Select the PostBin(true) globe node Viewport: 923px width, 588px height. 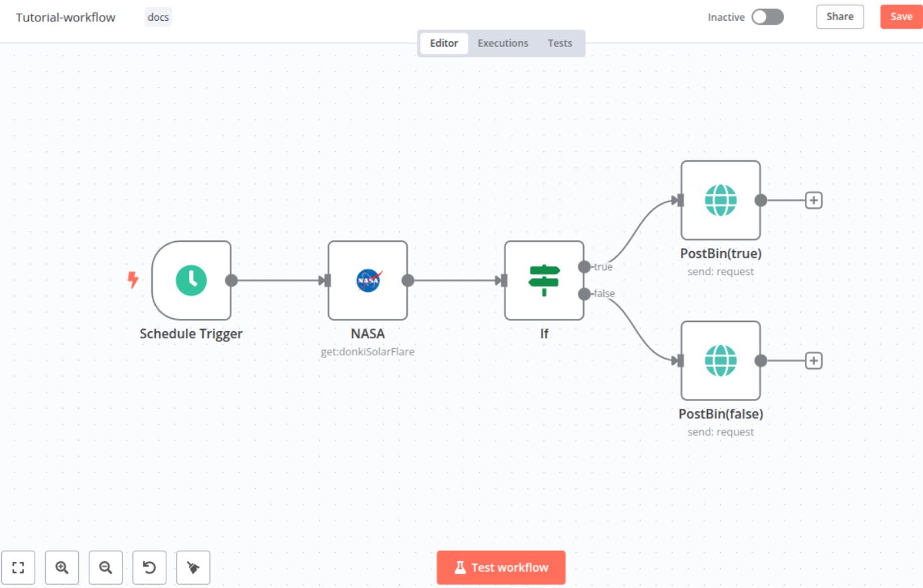pos(720,200)
